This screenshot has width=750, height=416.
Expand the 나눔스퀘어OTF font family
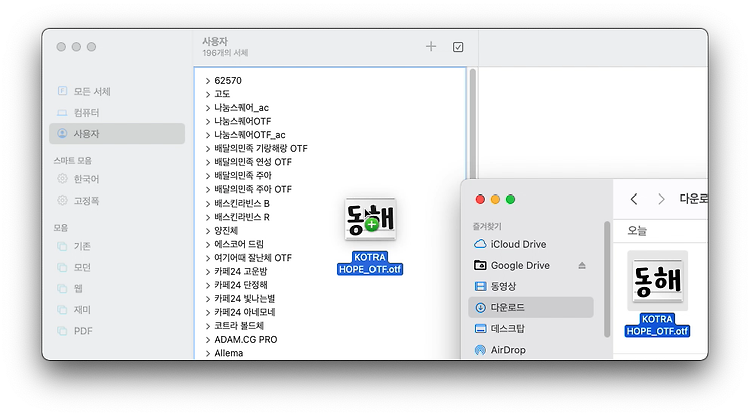coord(208,121)
